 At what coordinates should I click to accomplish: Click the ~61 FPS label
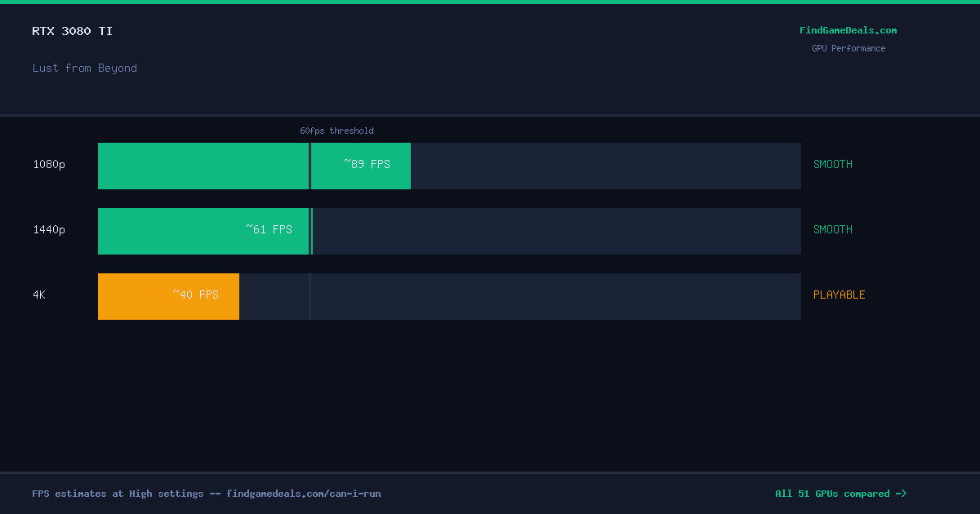(269, 229)
